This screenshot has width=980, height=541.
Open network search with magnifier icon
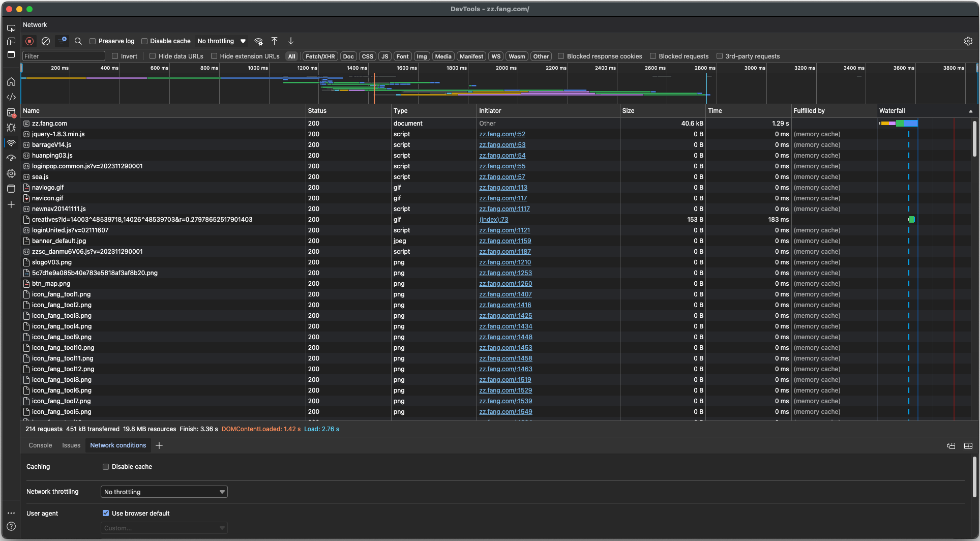pyautogui.click(x=78, y=41)
